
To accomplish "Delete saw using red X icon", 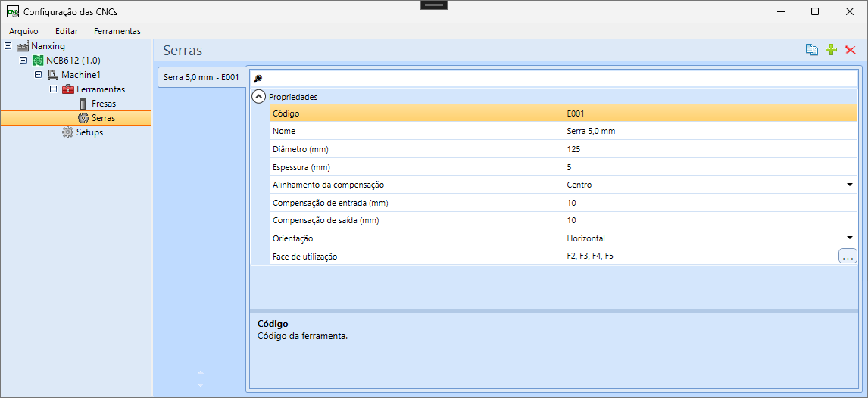I will (x=850, y=50).
